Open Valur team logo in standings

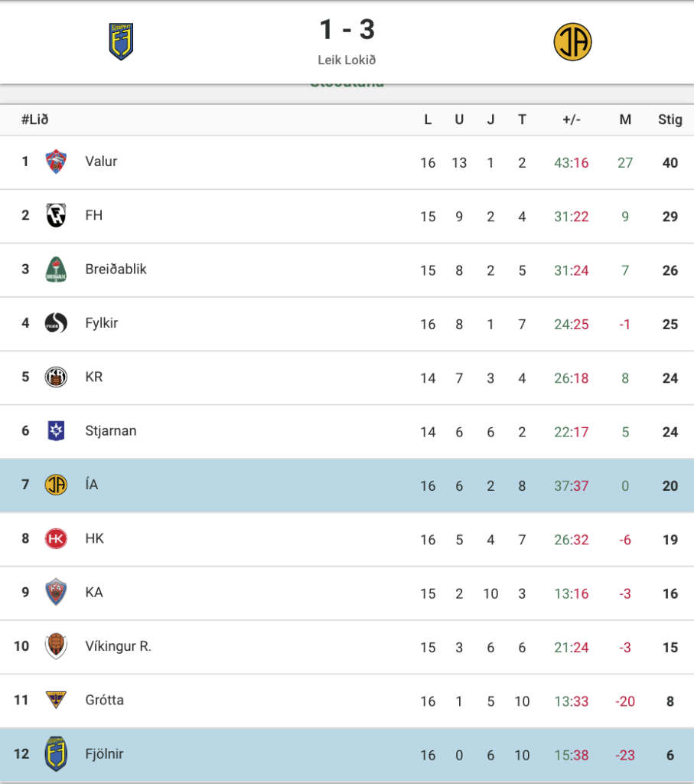(x=56, y=162)
